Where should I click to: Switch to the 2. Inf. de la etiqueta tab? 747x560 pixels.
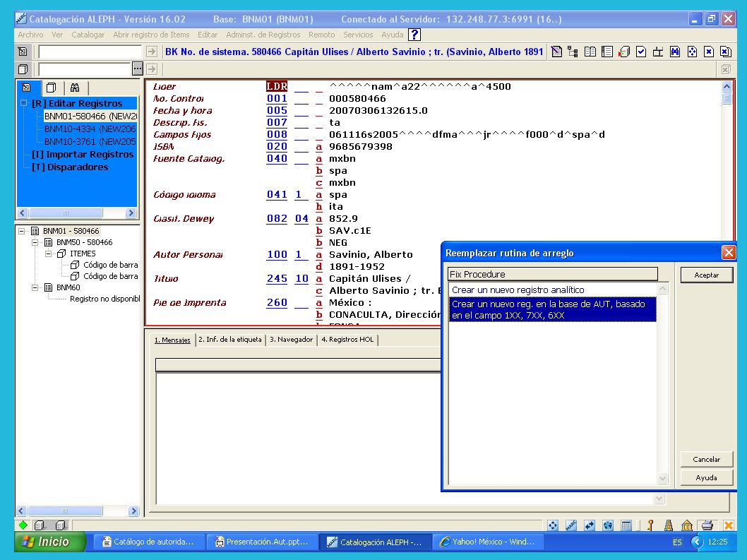[230, 340]
